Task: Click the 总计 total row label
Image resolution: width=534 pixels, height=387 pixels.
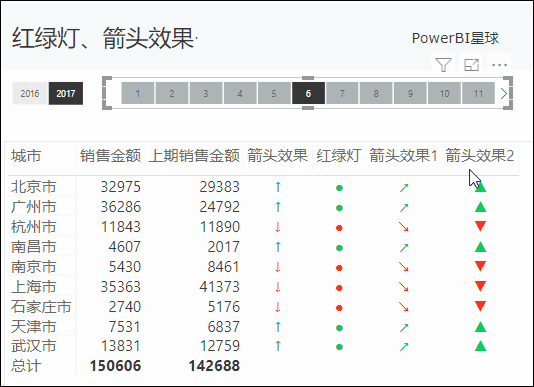Action: click(26, 366)
